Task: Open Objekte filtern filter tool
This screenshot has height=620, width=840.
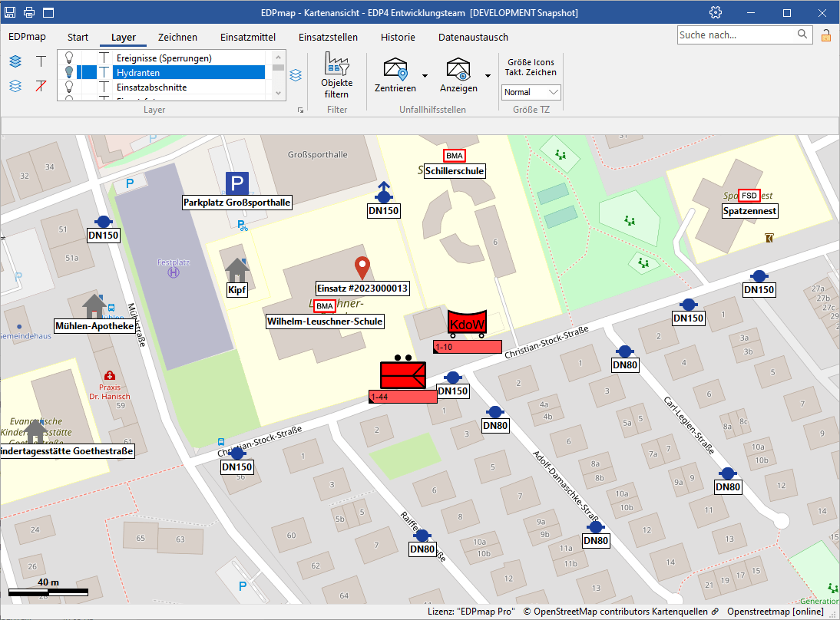Action: [x=337, y=75]
